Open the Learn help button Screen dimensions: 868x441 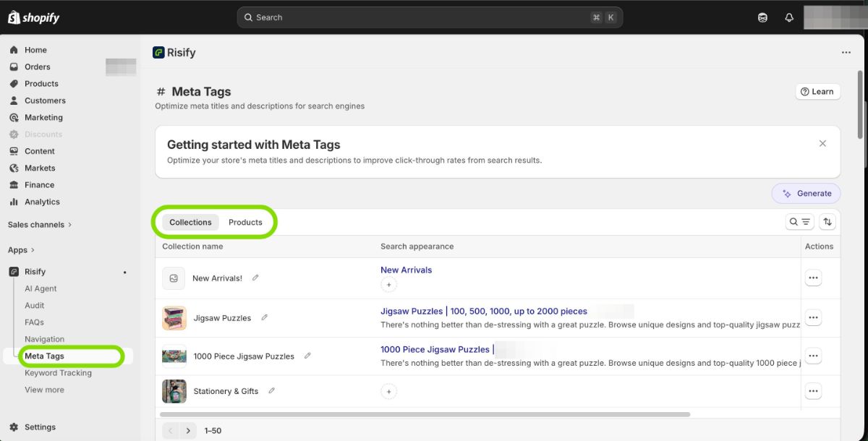coord(817,92)
